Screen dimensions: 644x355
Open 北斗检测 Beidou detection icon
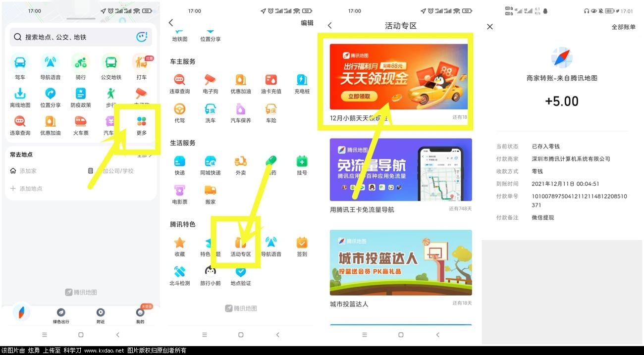(x=179, y=271)
